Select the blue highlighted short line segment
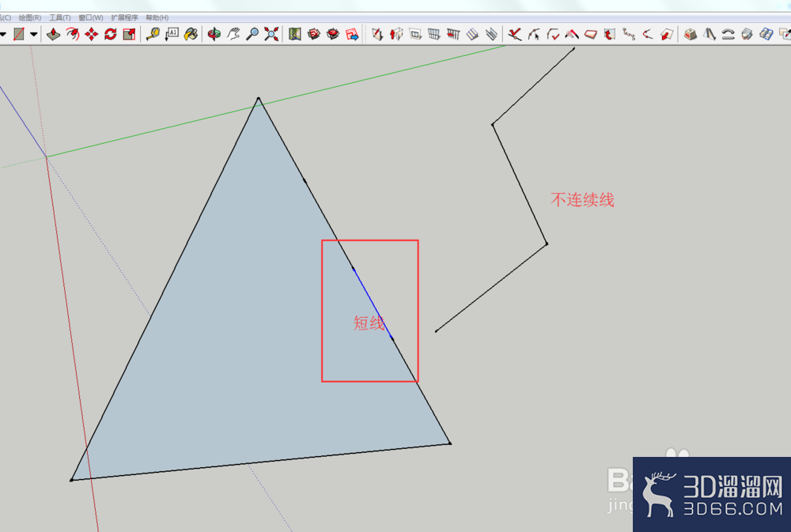The height and width of the screenshot is (532, 791). [373, 303]
